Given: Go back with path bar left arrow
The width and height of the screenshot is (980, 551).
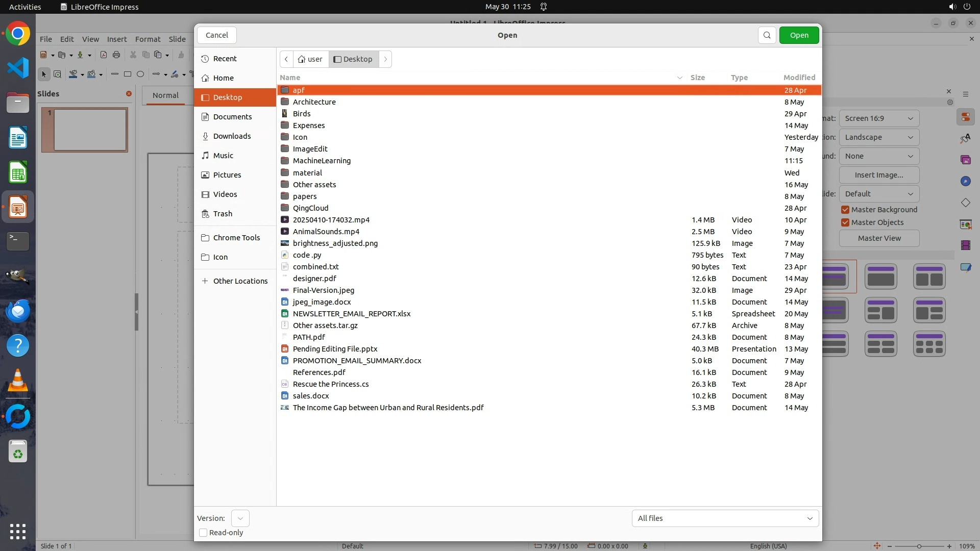Looking at the screenshot, I should tap(286, 59).
